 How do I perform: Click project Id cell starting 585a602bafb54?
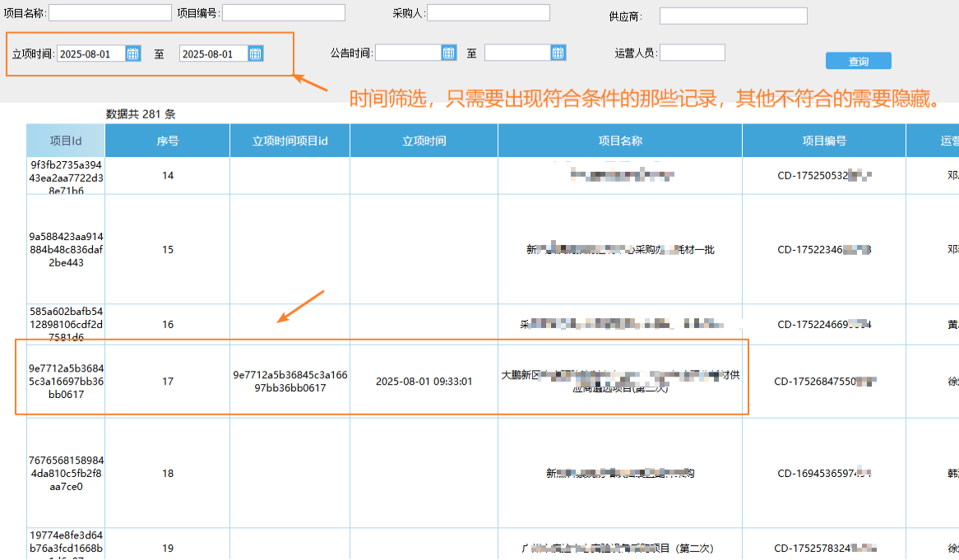point(66,324)
